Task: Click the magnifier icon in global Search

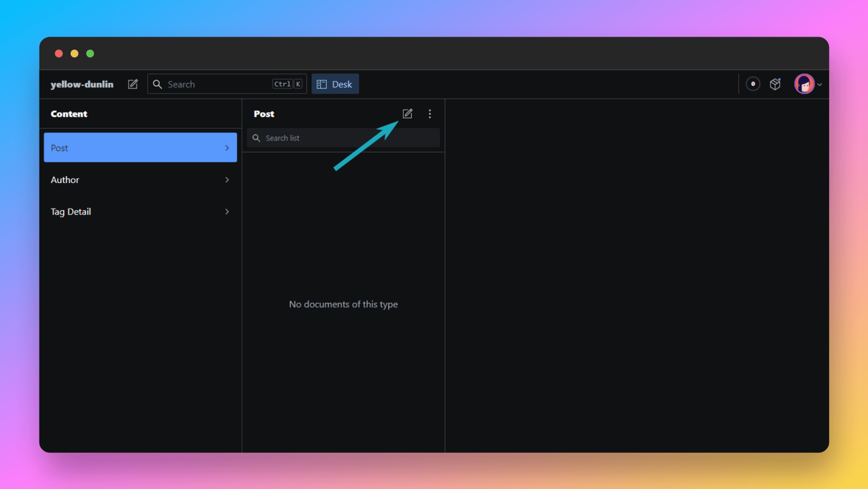Action: [158, 84]
